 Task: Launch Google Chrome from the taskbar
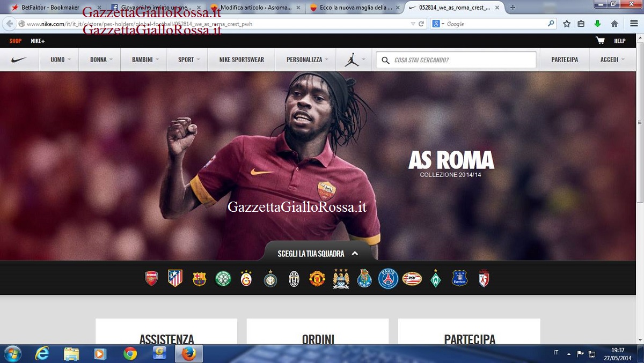pos(130,354)
